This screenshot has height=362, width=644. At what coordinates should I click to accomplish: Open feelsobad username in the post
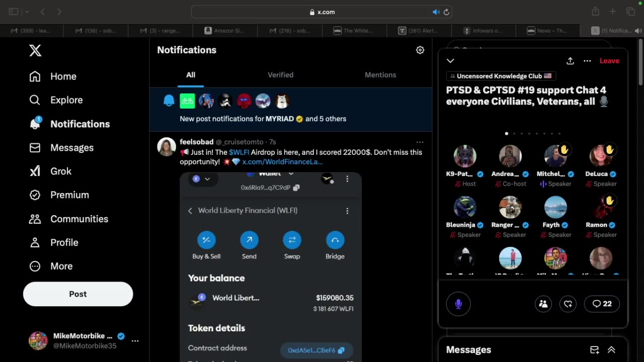pos(197,142)
